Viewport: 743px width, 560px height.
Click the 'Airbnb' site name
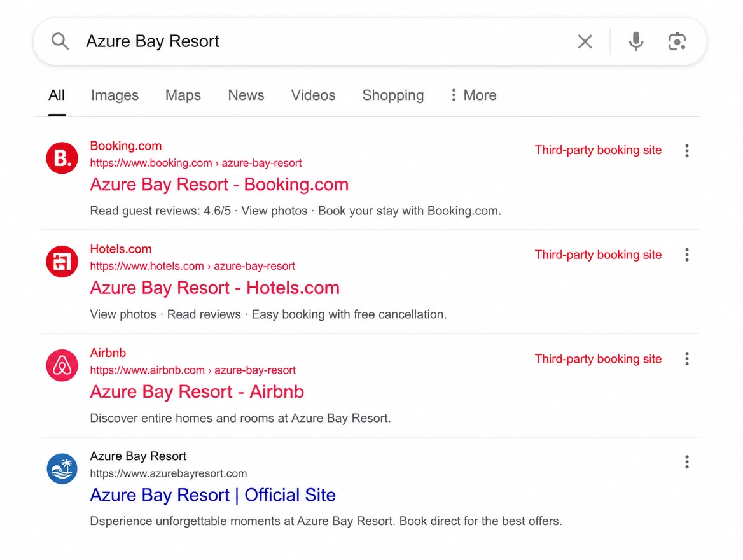108,353
